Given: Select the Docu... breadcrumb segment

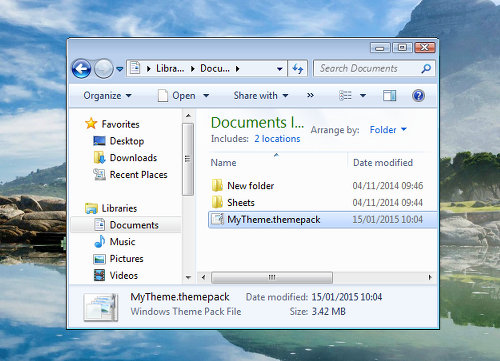Looking at the screenshot, I should coord(215,68).
